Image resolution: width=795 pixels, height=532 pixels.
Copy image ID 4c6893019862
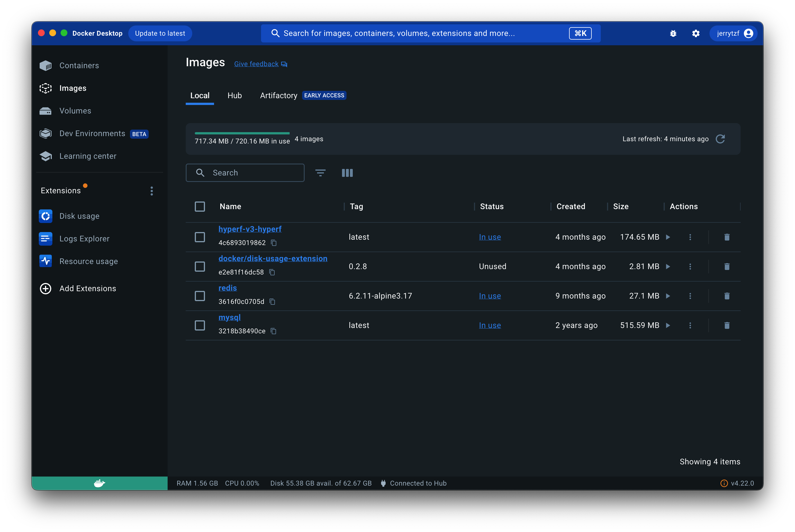pyautogui.click(x=273, y=243)
